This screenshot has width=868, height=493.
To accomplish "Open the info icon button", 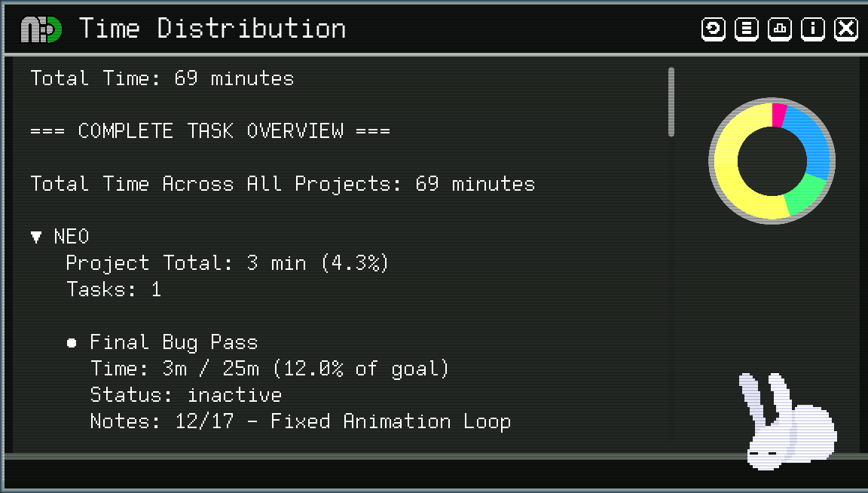I will [813, 29].
